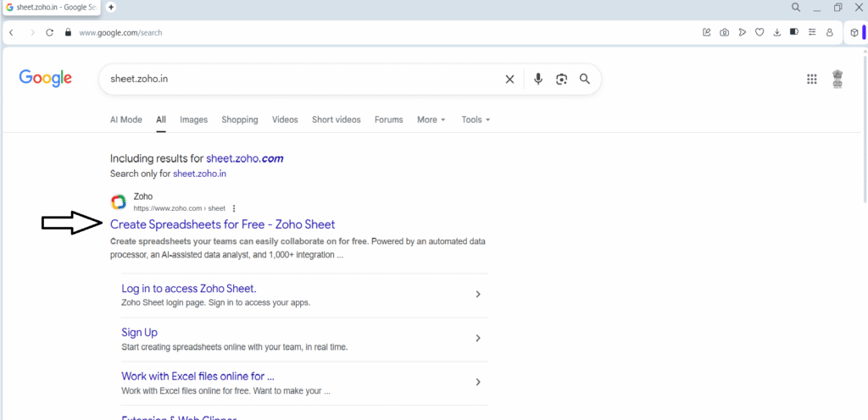Click the tab search magnifier icon
Screen dimensions: 868x420
(795, 7)
